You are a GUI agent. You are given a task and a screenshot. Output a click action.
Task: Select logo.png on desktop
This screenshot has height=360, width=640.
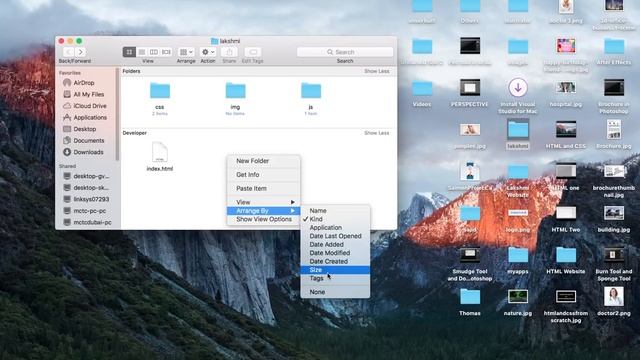pyautogui.click(x=518, y=213)
